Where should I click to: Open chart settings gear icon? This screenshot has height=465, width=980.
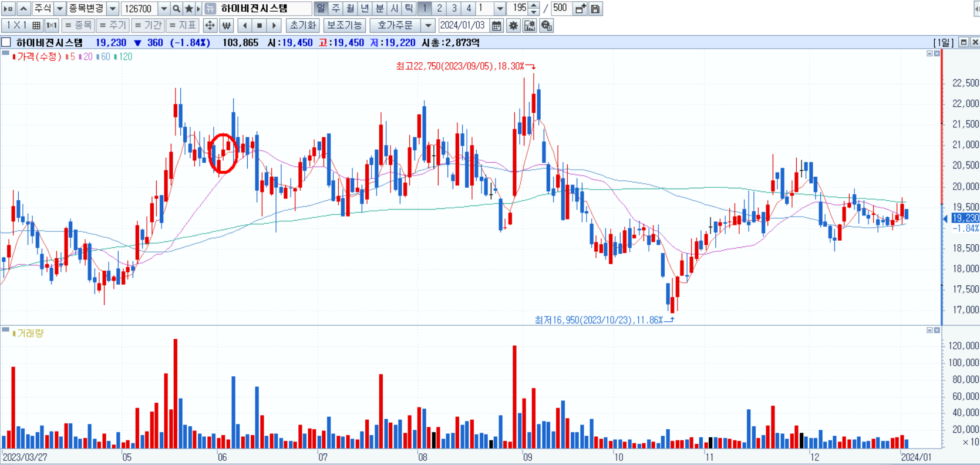tap(514, 25)
